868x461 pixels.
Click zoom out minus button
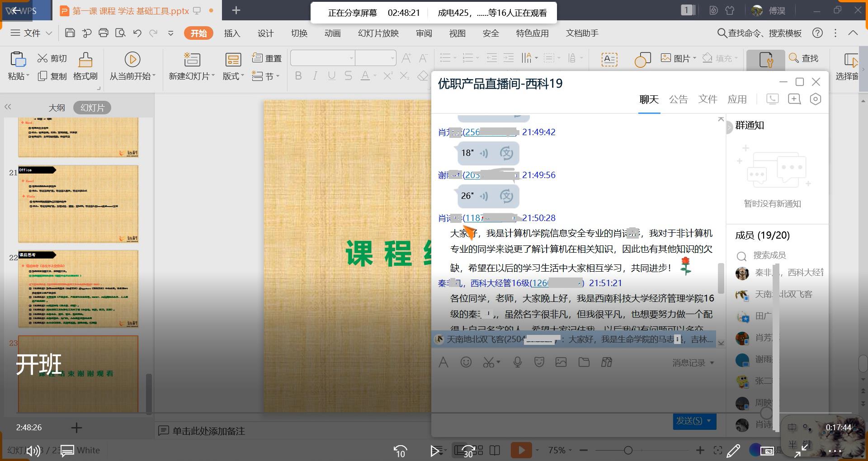584,450
